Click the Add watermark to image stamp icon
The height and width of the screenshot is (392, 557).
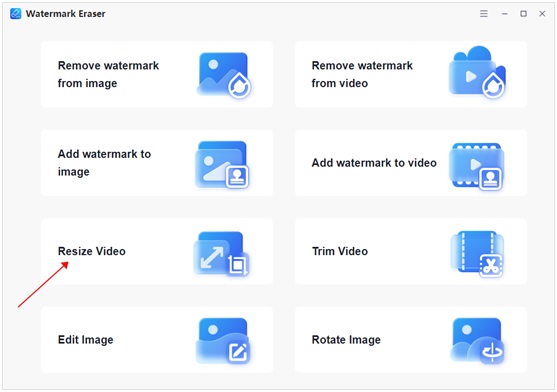[x=222, y=164]
